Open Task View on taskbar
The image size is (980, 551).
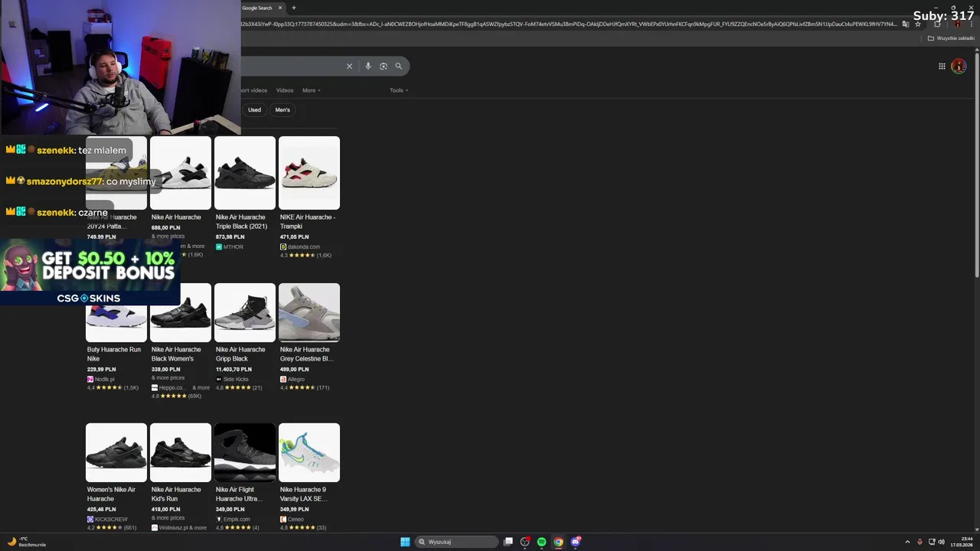click(x=508, y=542)
